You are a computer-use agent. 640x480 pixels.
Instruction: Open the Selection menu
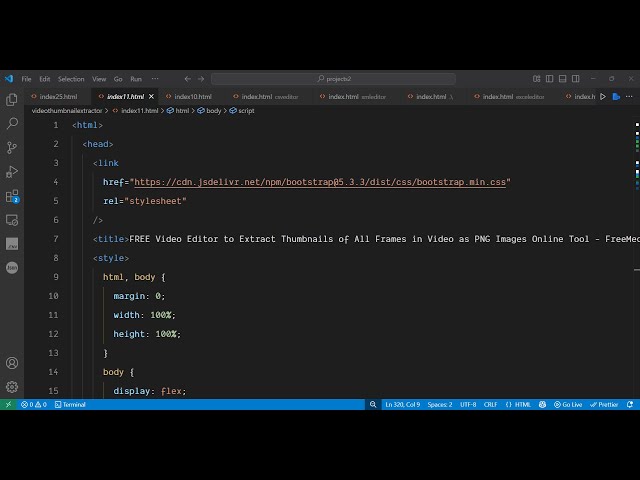tap(71, 79)
